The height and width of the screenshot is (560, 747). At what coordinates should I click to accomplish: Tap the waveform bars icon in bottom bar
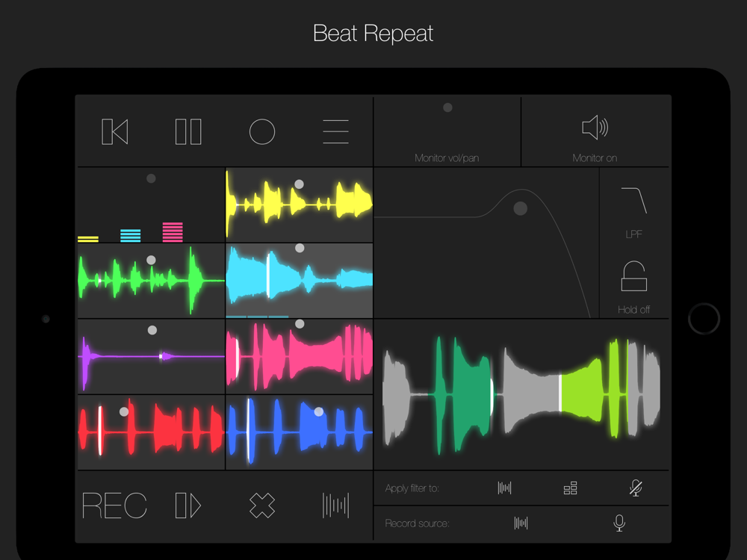(x=336, y=505)
